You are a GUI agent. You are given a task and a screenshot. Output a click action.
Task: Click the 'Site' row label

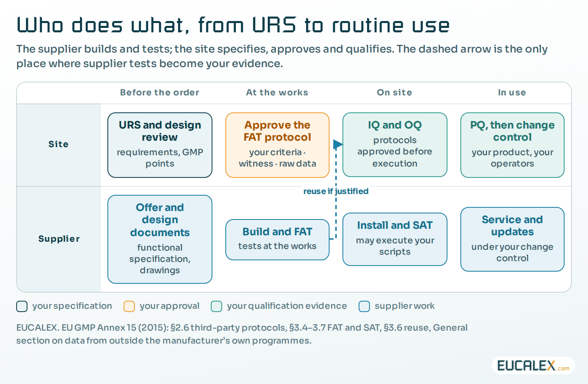click(x=59, y=144)
